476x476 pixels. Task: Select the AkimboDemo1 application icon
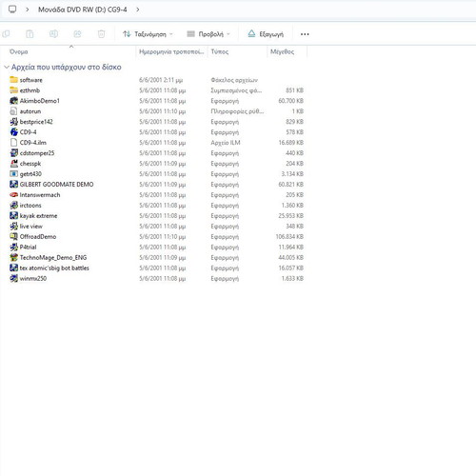[x=13, y=101]
